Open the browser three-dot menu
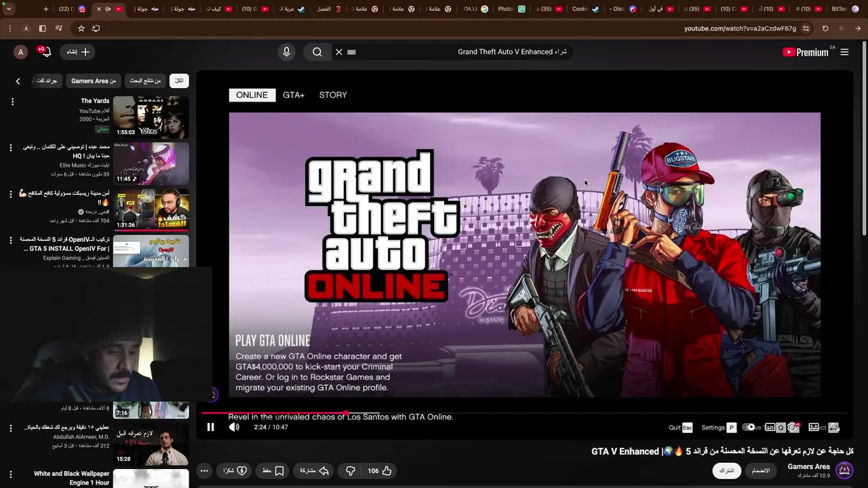Viewport: 868px width, 488px height. click(9, 28)
